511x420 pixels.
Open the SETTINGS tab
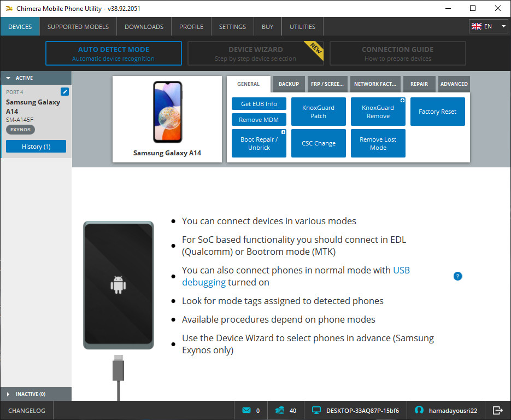click(x=232, y=26)
